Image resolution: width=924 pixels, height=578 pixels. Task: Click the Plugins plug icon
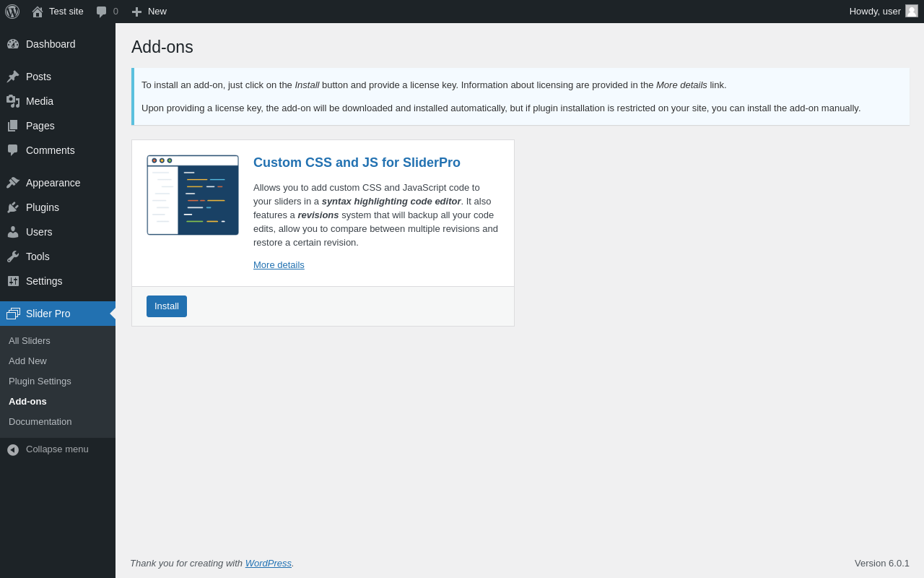13,207
